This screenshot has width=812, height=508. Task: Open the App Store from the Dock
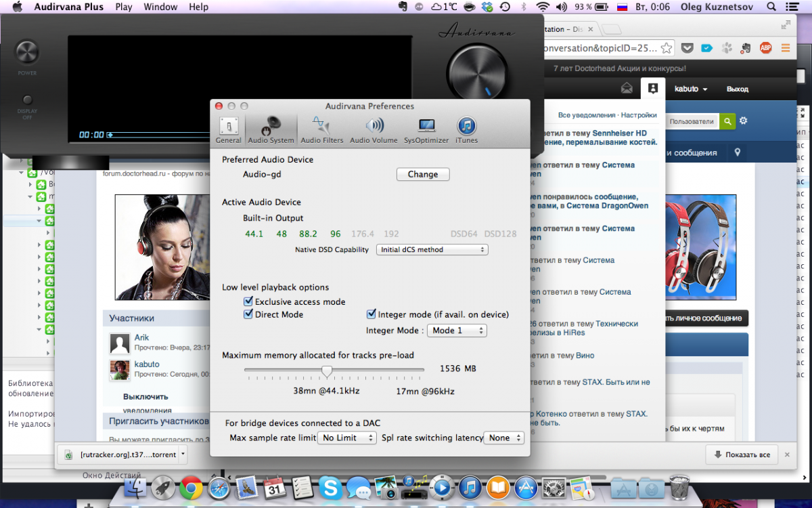coord(525,487)
